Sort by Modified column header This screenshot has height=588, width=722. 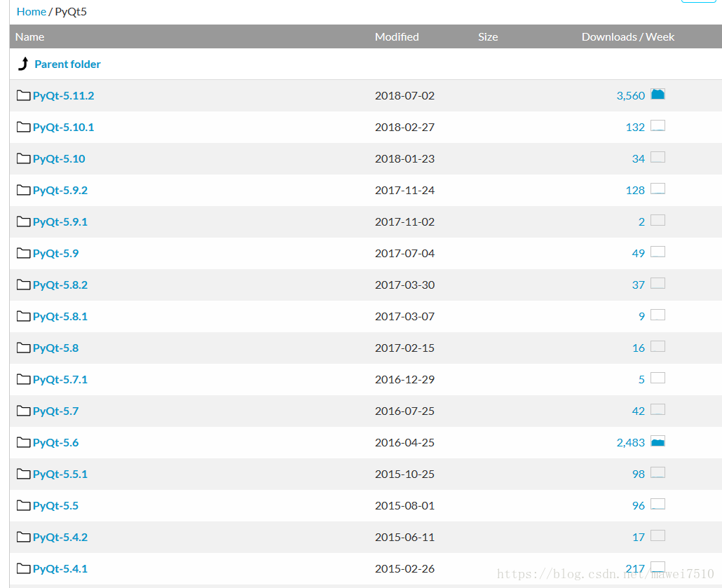tap(397, 37)
